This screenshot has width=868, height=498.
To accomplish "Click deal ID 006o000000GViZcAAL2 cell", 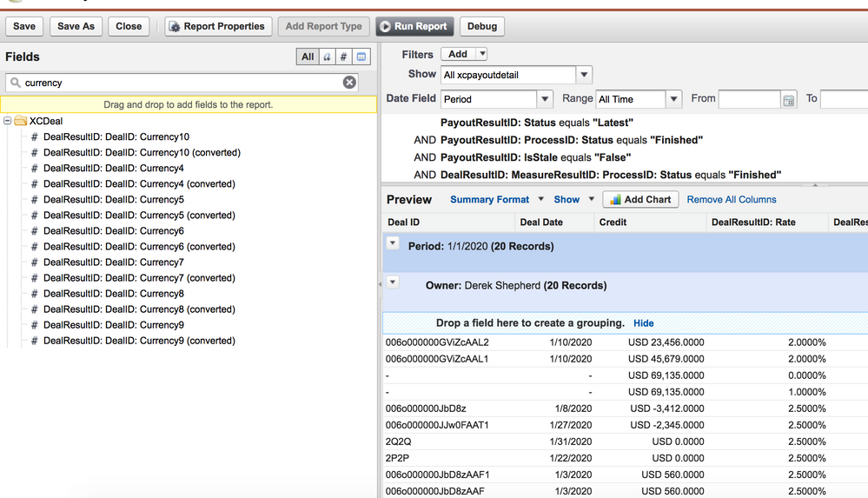I will (437, 342).
